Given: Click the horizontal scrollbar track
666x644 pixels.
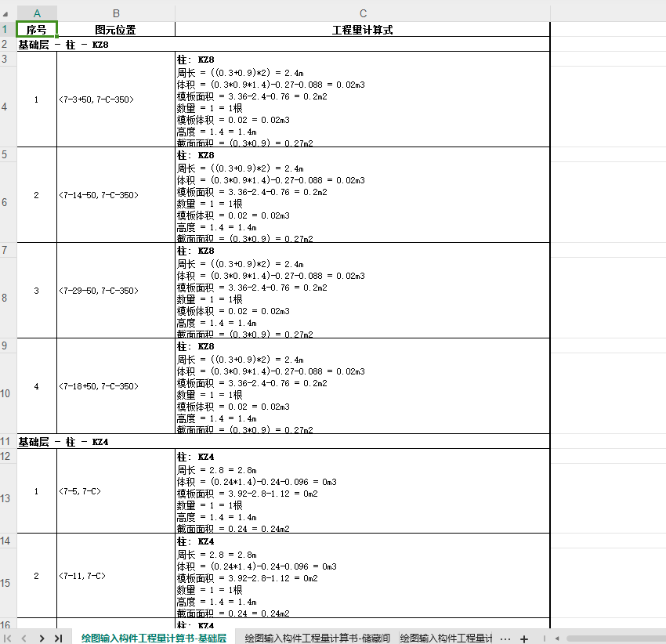Looking at the screenshot, I should pyautogui.click(x=616, y=639).
